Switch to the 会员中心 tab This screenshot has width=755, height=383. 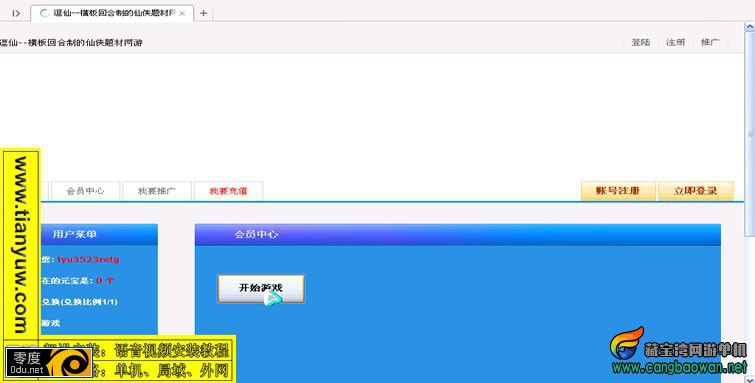pos(85,191)
